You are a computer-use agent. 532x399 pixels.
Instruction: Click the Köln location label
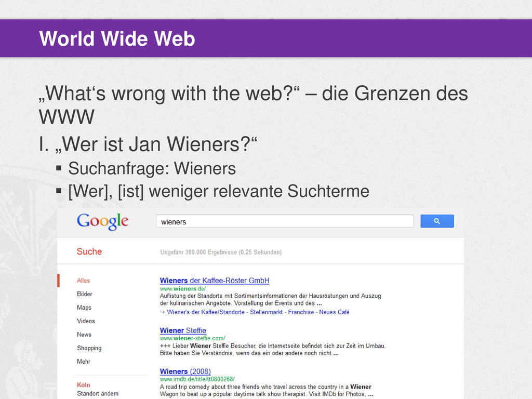[x=84, y=385]
